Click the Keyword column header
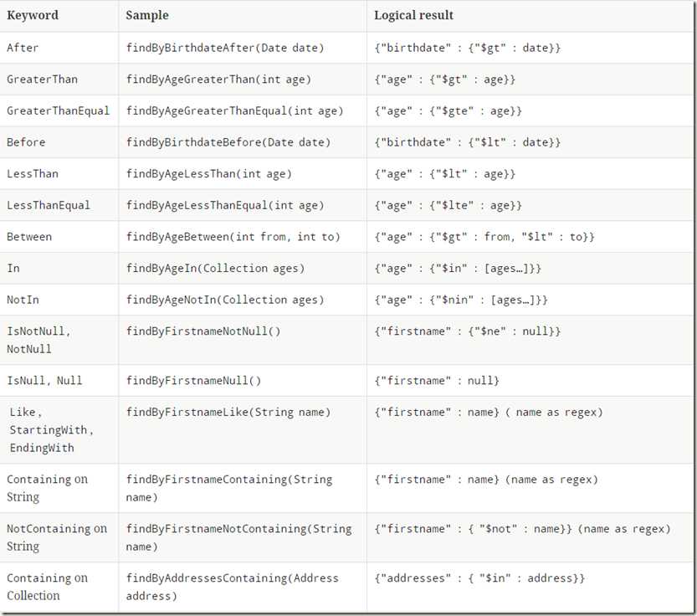The height and width of the screenshot is (616, 697). [x=33, y=15]
